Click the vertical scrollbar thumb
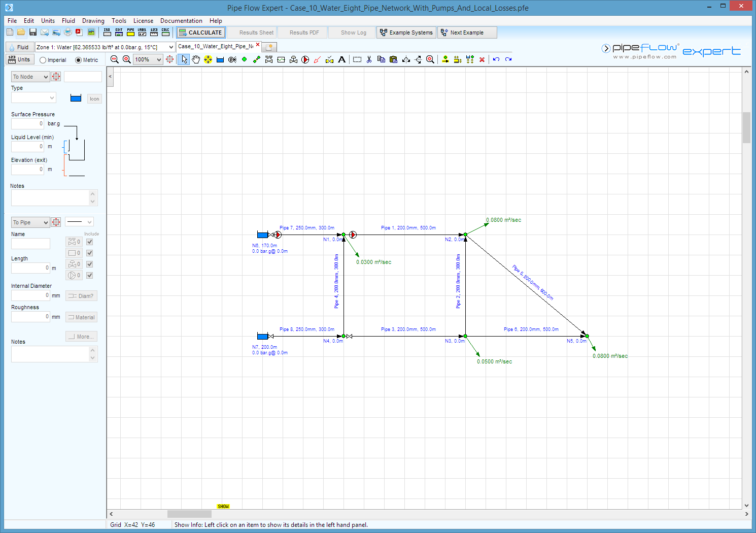Viewport: 756px width, 533px height. 746,128
